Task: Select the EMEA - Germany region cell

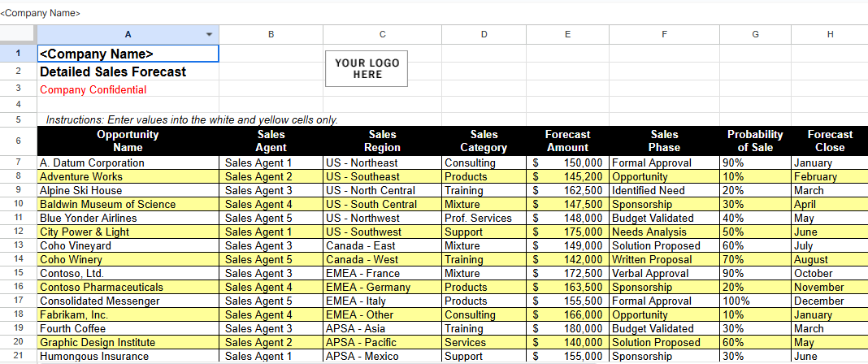Action: (x=382, y=287)
